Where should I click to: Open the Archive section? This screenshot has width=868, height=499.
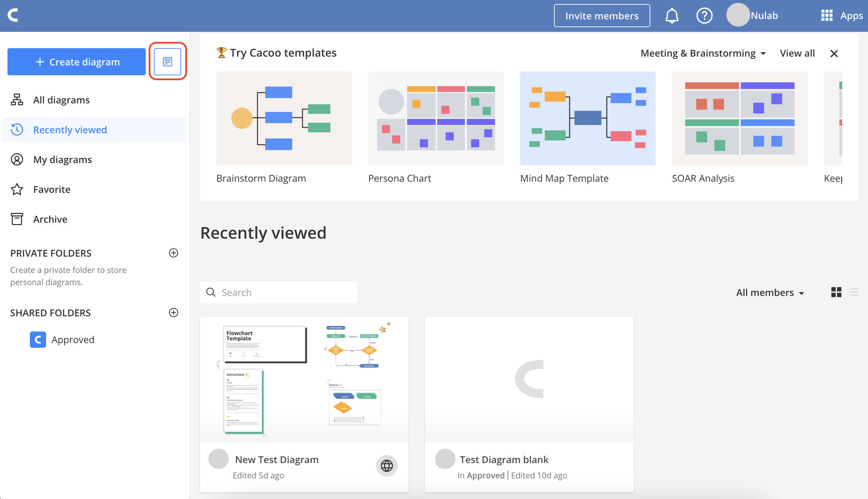click(x=94, y=219)
